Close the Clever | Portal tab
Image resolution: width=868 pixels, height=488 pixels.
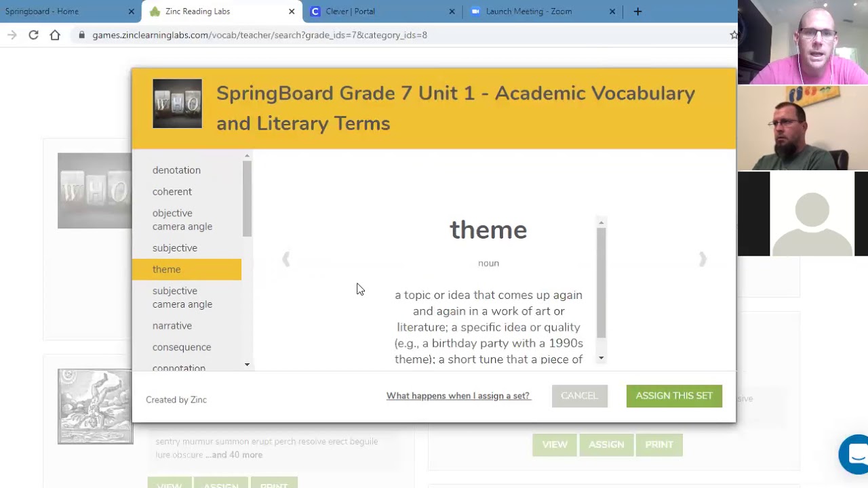[x=452, y=12]
